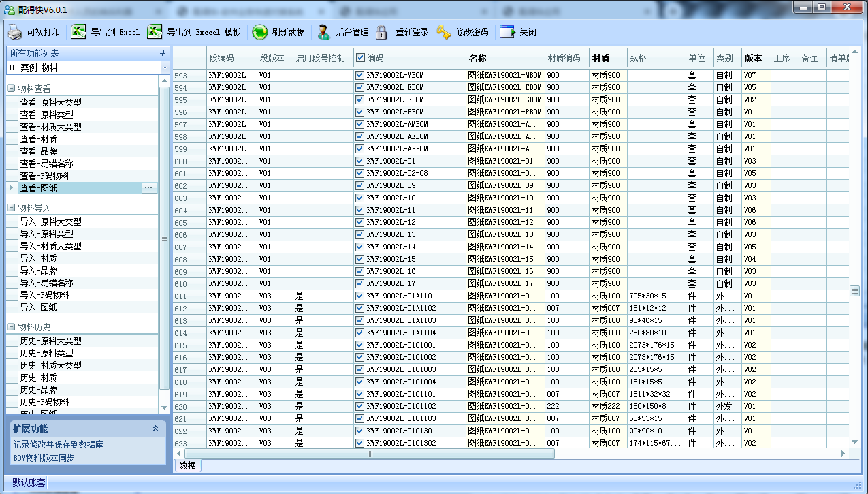This screenshot has height=494, width=868.
Task: Click the horizontal scrollbar of the data grid
Action: coord(370,454)
